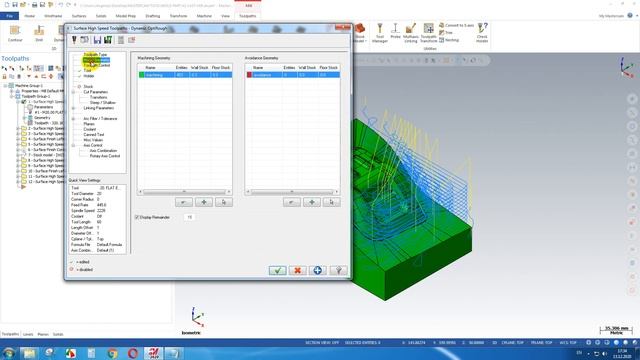
Task: Open Toolpath Transform
Action: click(x=429, y=33)
